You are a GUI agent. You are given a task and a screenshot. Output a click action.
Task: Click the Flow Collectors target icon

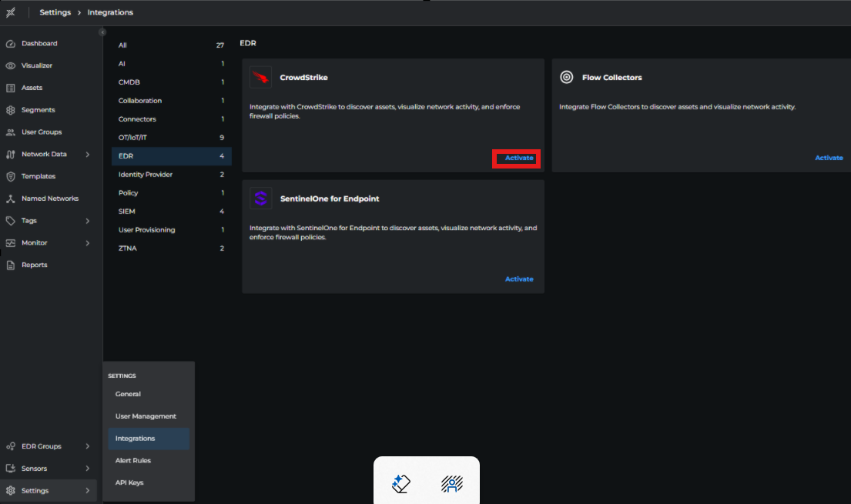[567, 78]
